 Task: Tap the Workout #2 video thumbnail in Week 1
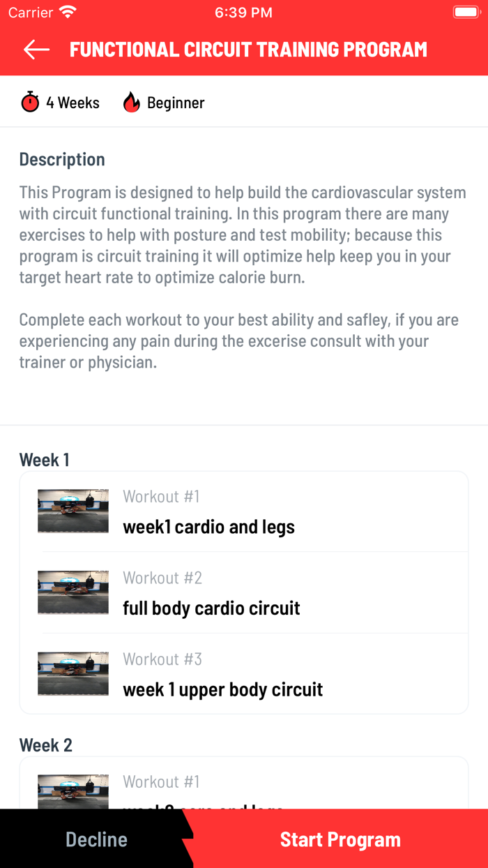click(x=73, y=592)
